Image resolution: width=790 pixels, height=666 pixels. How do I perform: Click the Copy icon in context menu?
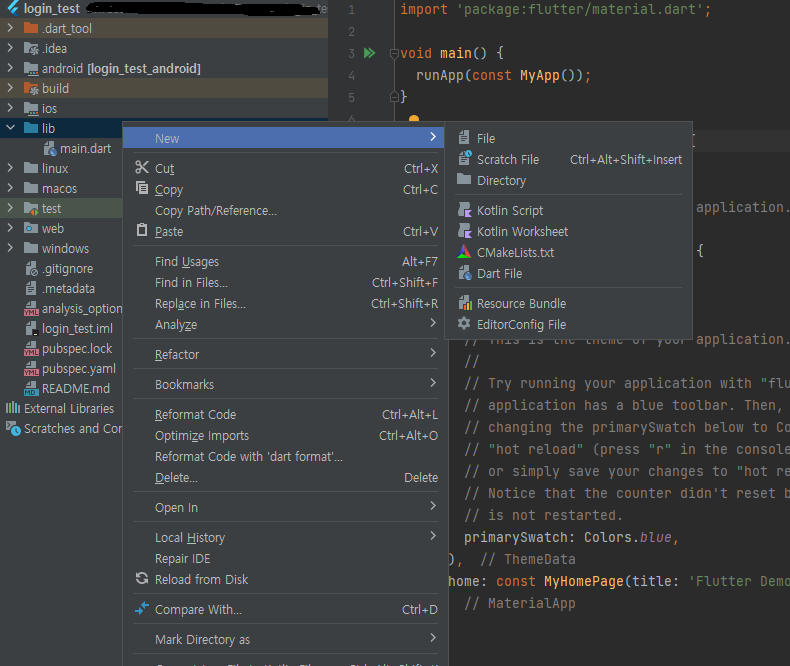click(142, 188)
